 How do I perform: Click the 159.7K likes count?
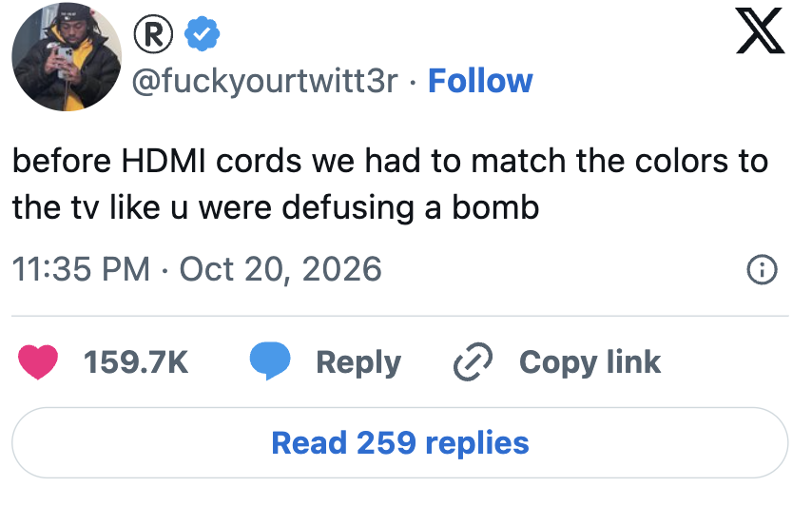[x=136, y=362]
